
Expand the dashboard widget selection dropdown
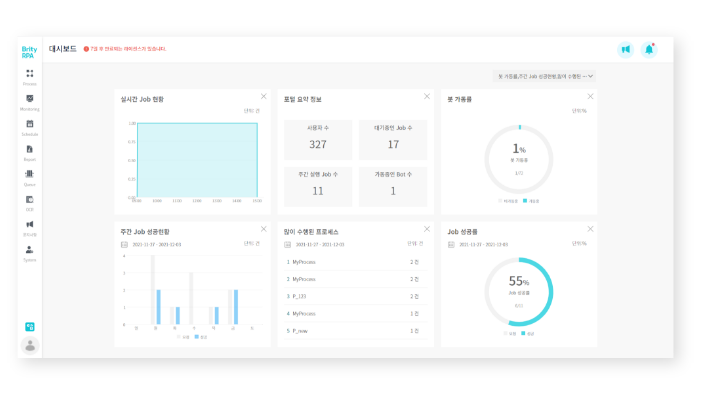click(544, 76)
